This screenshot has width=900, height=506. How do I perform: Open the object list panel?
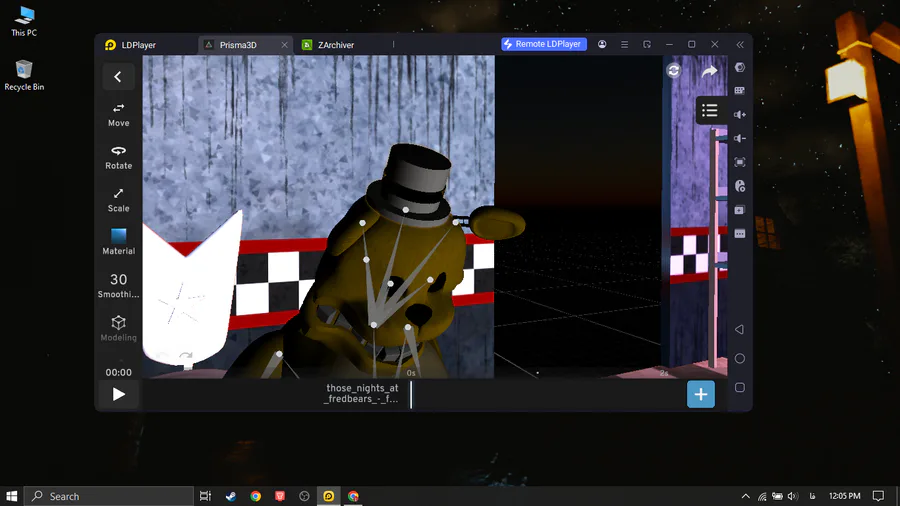click(x=709, y=110)
